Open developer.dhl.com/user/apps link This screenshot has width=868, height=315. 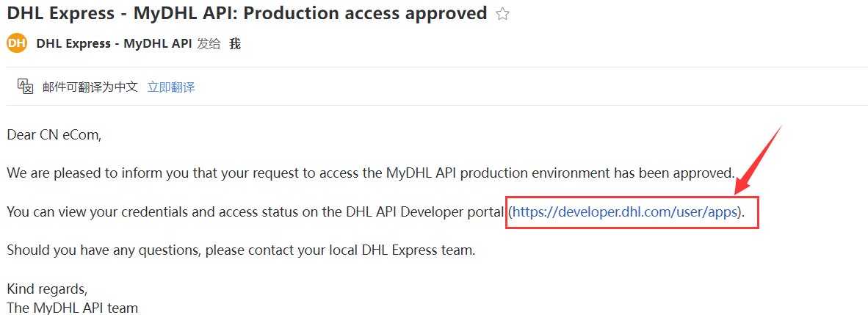pos(626,211)
